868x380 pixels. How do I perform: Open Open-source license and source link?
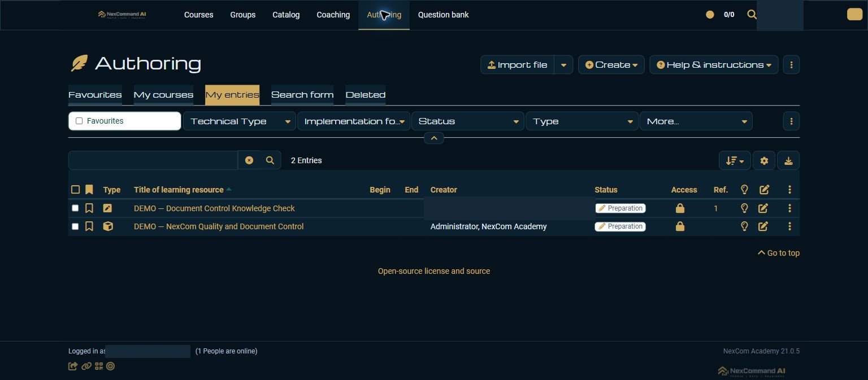click(x=434, y=271)
